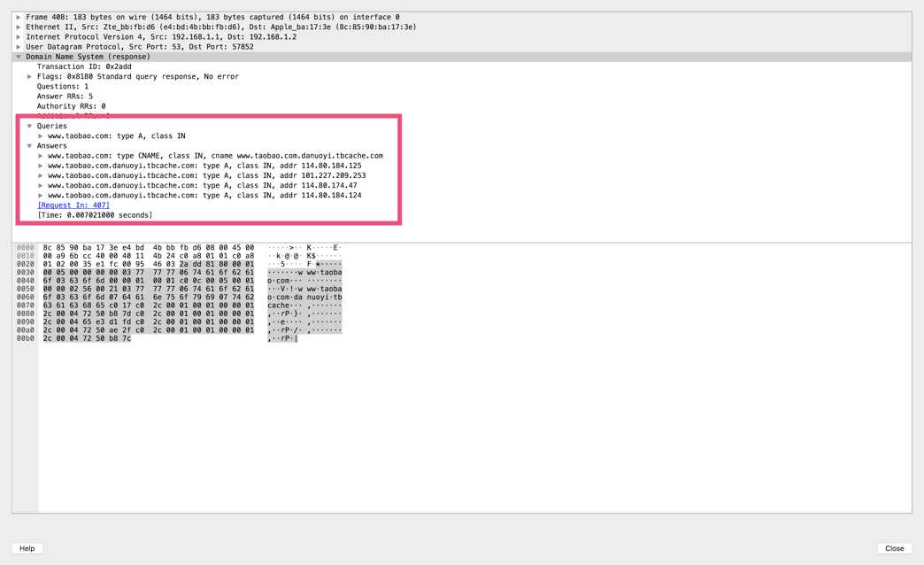Select the Authority RRs: 0 row
This screenshot has height=565, width=924.
tap(72, 107)
